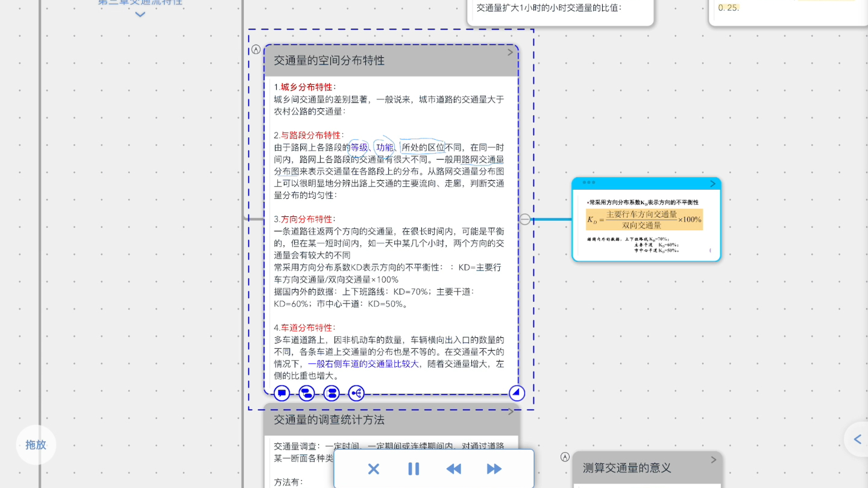Image resolution: width=868 pixels, height=488 pixels.
Task: Click the circled A marker beside 交通量的空间分布特性
Action: tap(256, 49)
